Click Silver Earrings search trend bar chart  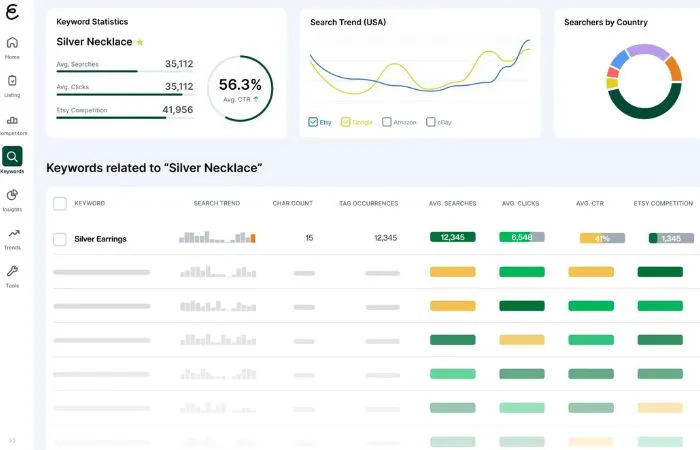(x=217, y=237)
